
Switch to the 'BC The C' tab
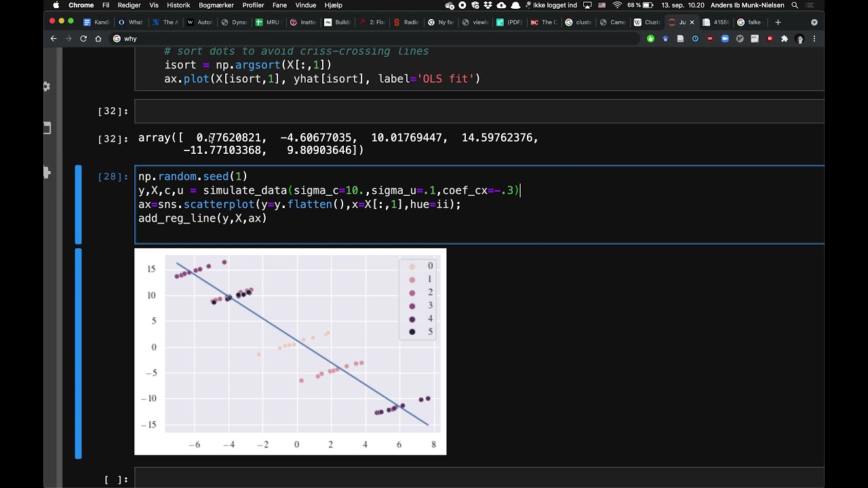(x=544, y=22)
